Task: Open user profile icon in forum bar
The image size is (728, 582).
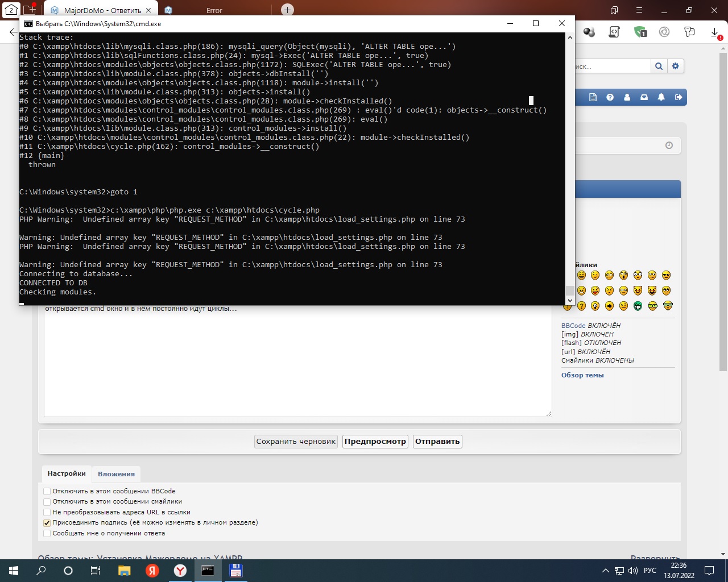Action: coord(627,97)
